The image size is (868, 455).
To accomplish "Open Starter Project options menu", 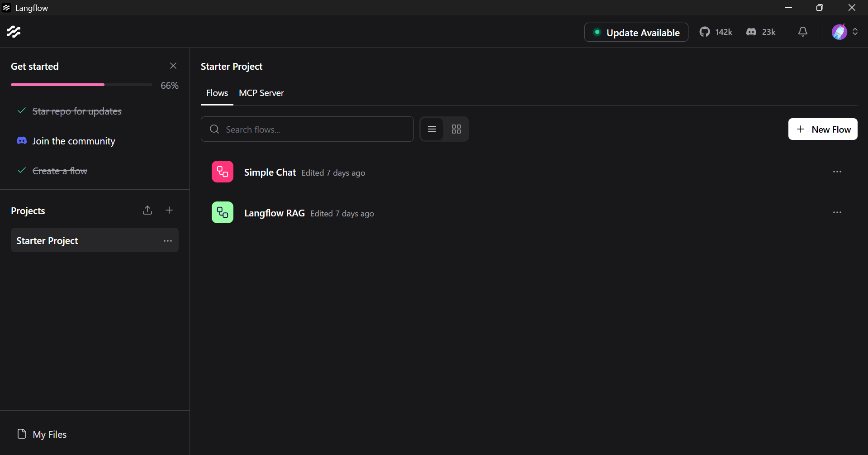I will (168, 241).
